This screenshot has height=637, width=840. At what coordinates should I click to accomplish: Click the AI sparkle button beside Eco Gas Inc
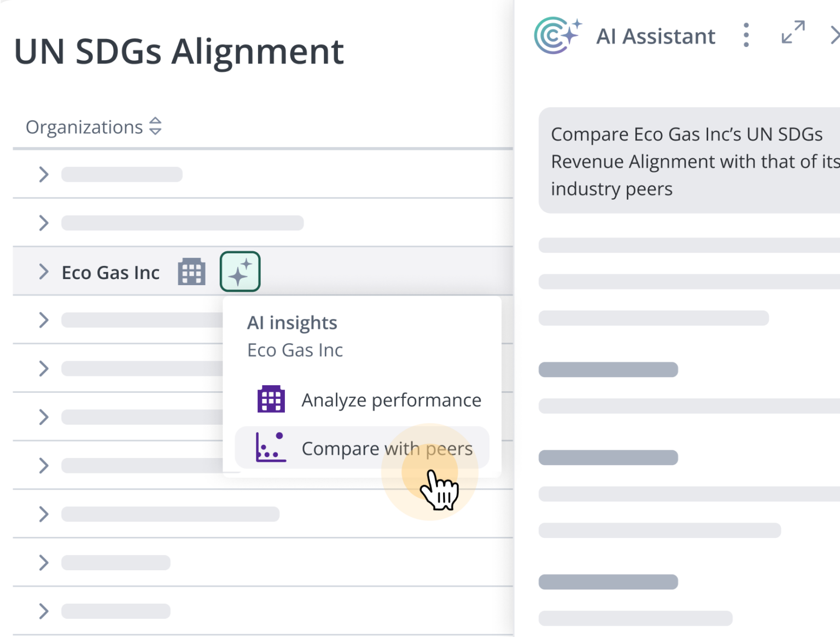pos(240,271)
